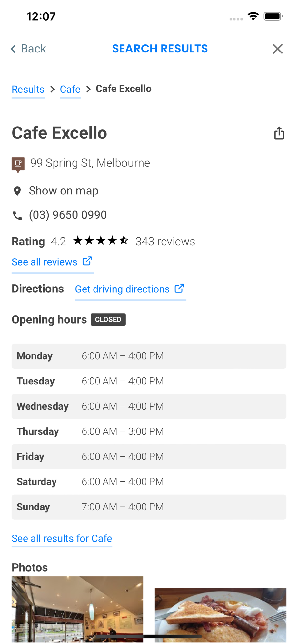Tap the 12:07 clock in status bar

pyautogui.click(x=41, y=16)
